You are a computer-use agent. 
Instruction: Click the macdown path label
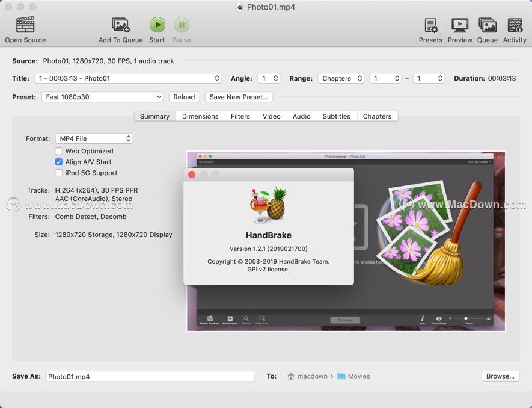point(312,376)
